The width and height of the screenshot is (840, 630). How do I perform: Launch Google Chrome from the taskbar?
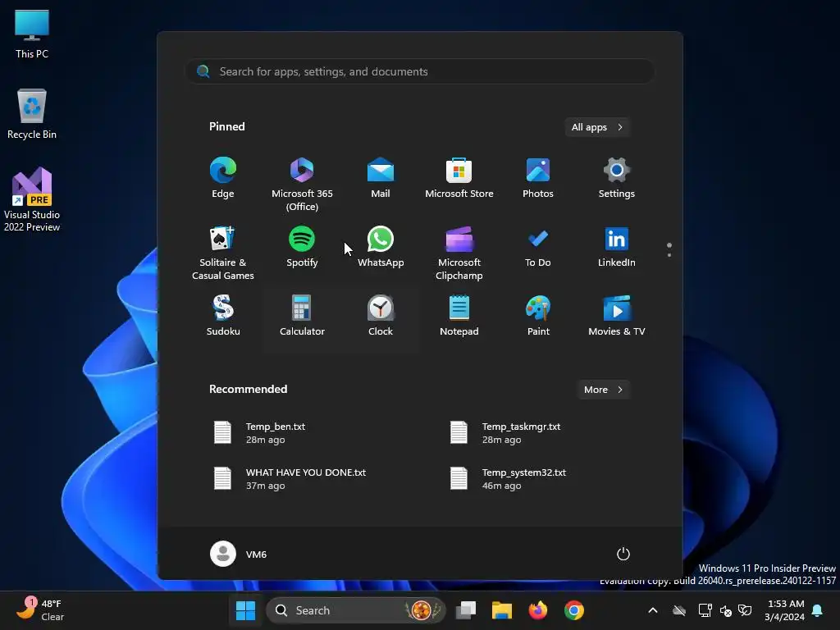[x=573, y=610]
